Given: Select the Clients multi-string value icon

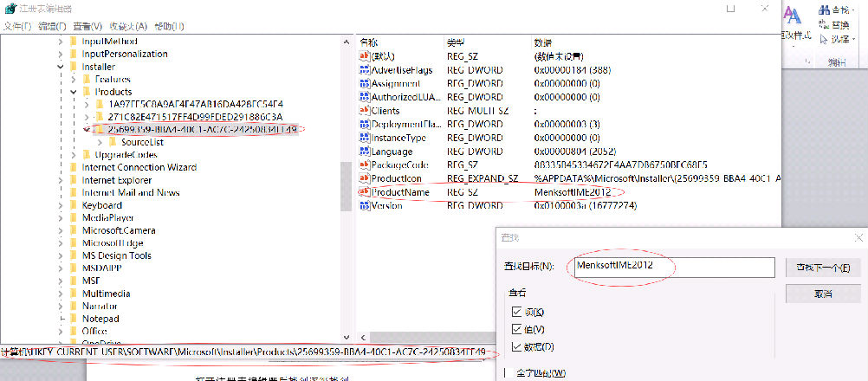Looking at the screenshot, I should tap(365, 111).
